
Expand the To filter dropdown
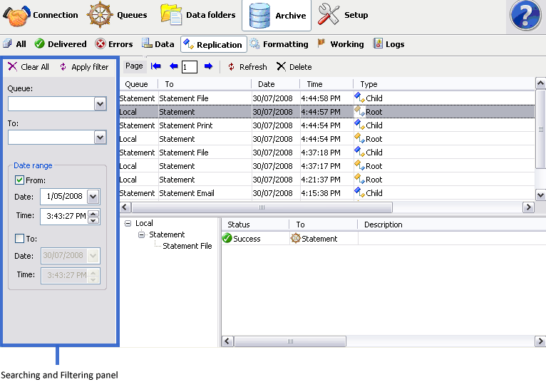[x=100, y=138]
